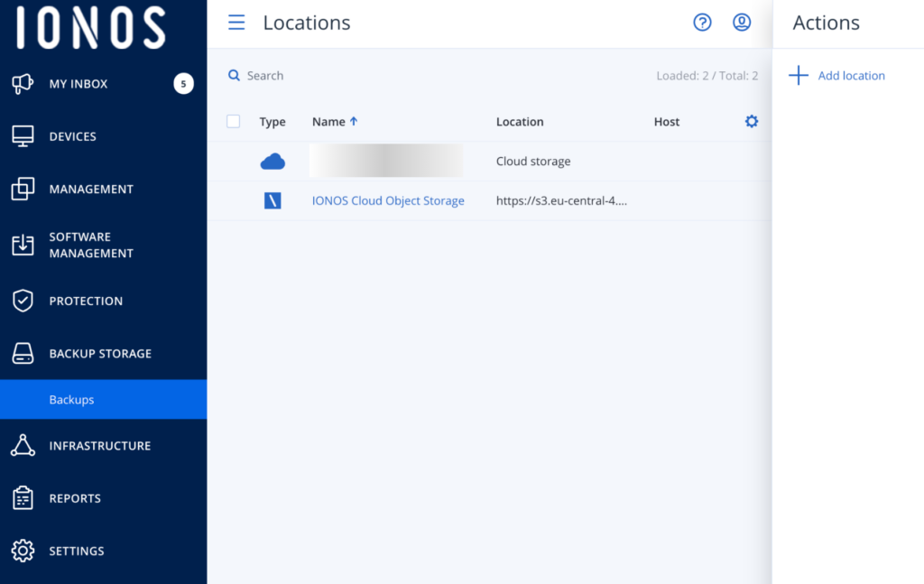Collapse the sidebar with the hamburger menu
The height and width of the screenshot is (584, 924).
pyautogui.click(x=236, y=22)
